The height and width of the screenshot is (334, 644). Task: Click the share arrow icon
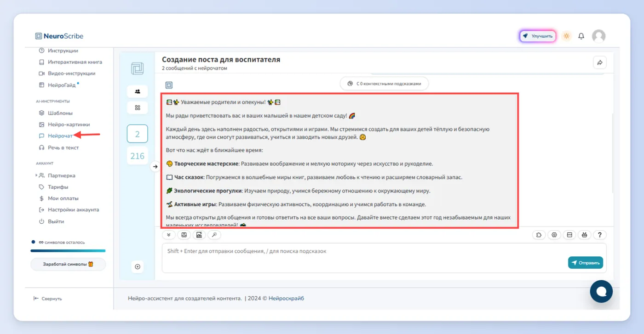coord(599,62)
